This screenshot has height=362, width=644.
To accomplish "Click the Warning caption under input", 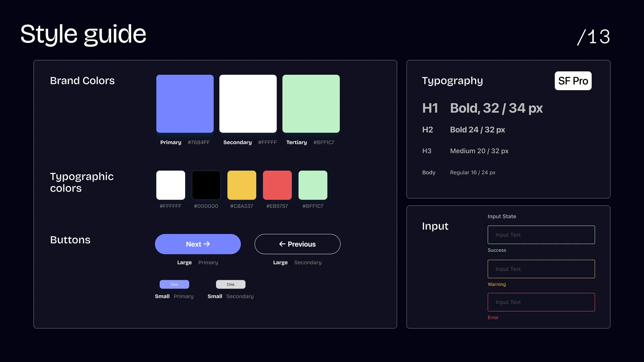I will tap(496, 285).
